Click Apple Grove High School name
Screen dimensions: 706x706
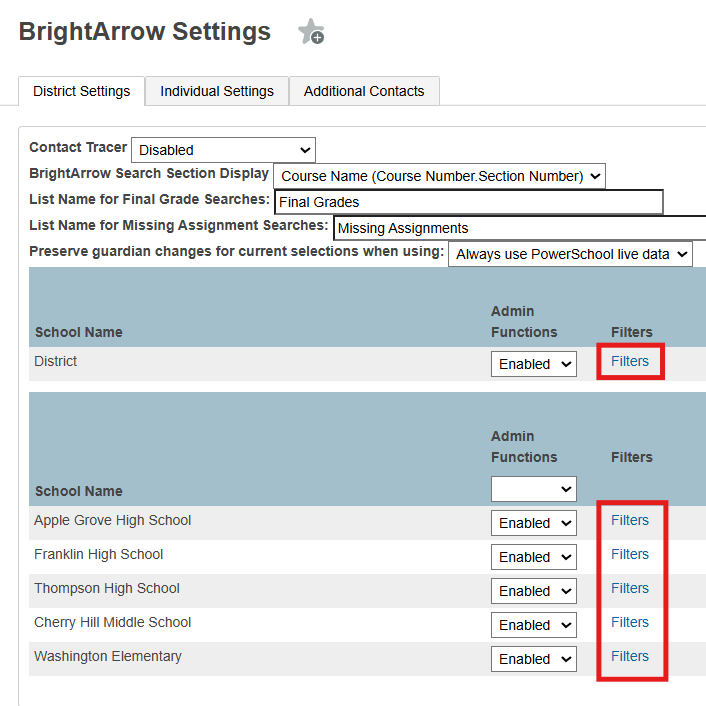[113, 520]
